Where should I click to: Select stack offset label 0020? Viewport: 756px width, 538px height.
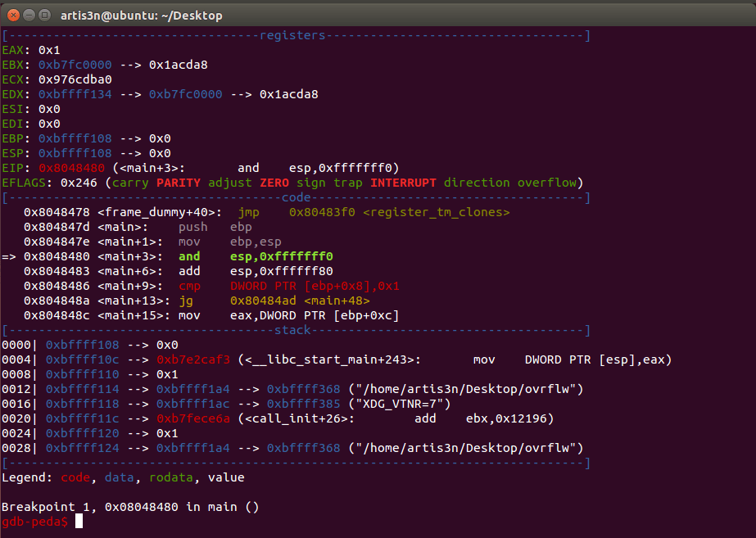tap(16, 418)
